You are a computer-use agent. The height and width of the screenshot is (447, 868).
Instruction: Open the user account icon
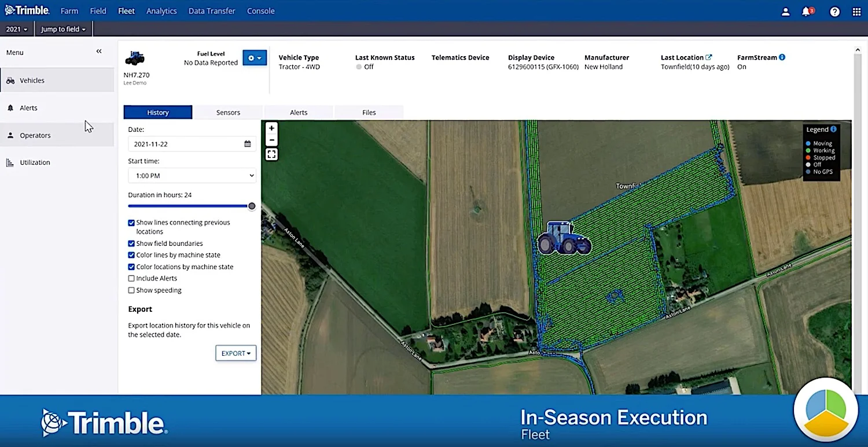click(785, 12)
